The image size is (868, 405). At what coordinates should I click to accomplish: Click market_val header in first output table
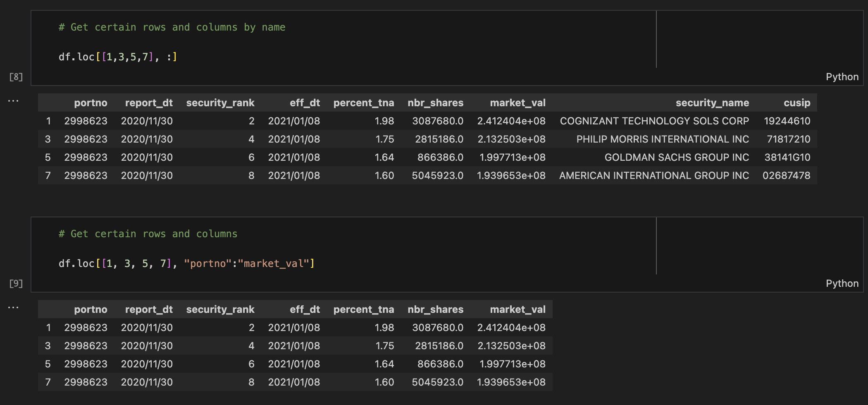point(517,103)
